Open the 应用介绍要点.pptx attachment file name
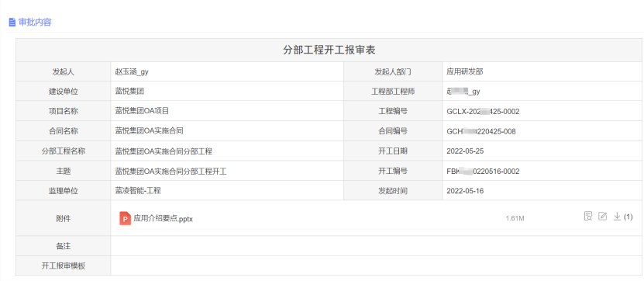The height and width of the screenshot is (281, 644). tap(163, 219)
